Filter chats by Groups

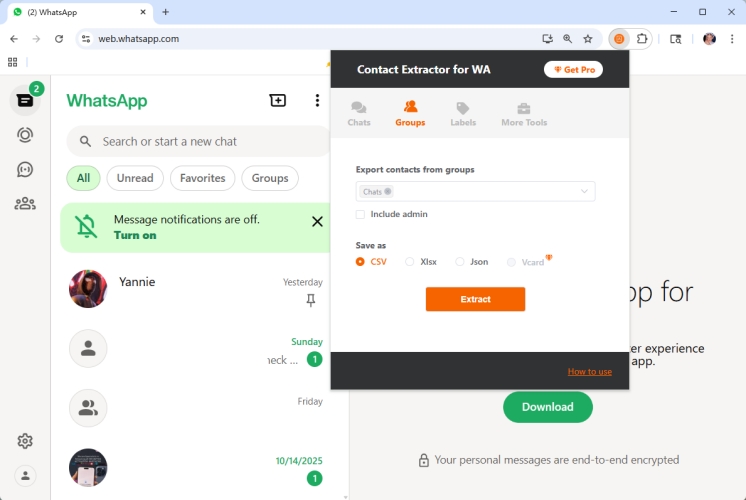click(270, 178)
